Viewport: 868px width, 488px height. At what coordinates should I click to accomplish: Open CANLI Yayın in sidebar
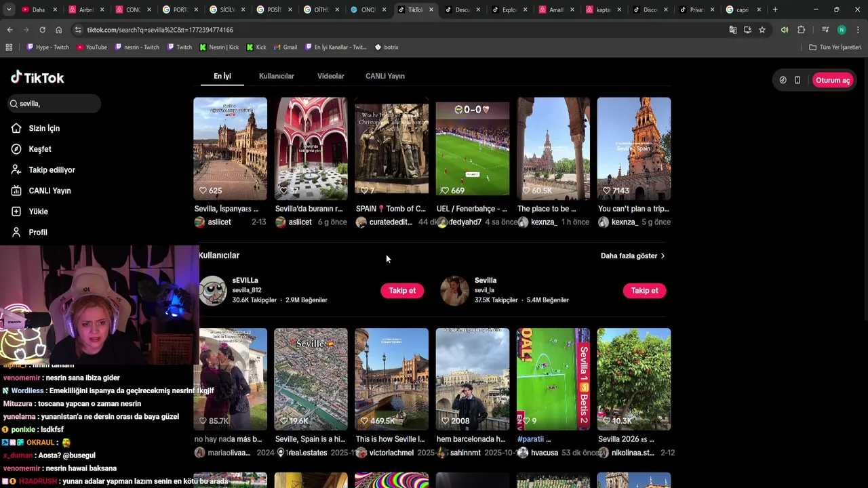41,190
